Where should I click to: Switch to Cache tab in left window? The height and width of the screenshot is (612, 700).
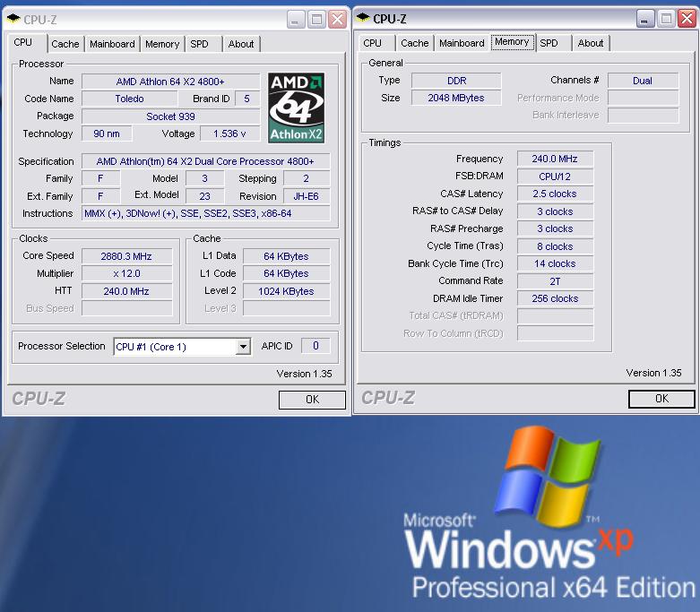(65, 44)
